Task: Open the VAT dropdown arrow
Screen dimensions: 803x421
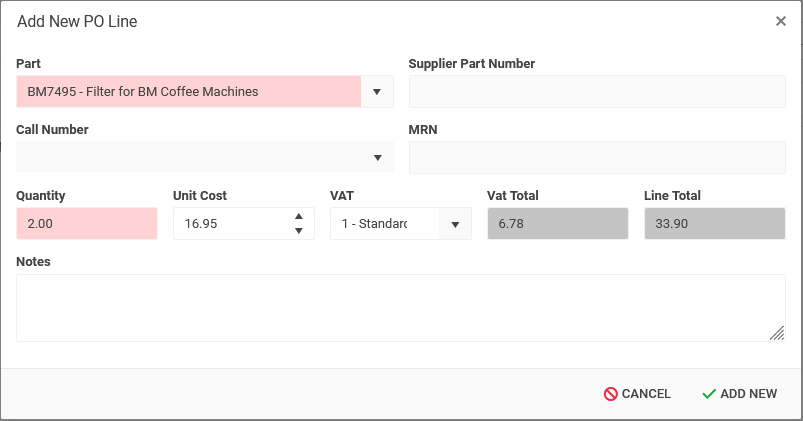Action: [455, 224]
